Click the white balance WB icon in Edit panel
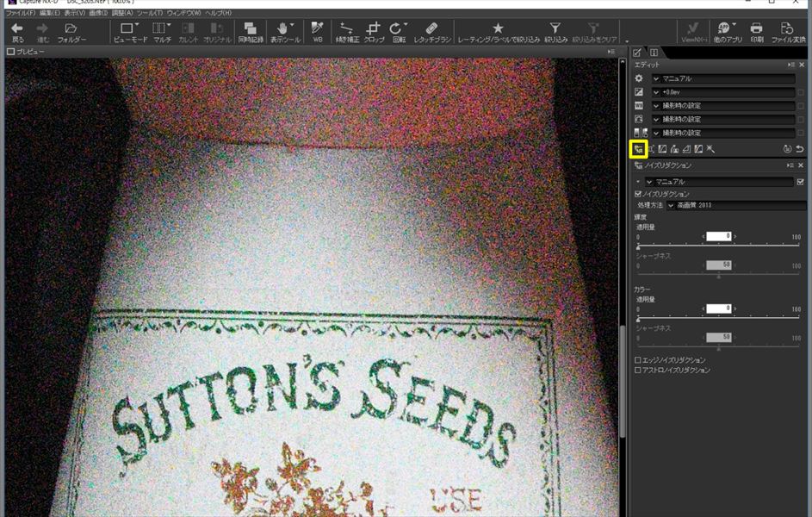The height and width of the screenshot is (517, 812). click(639, 105)
